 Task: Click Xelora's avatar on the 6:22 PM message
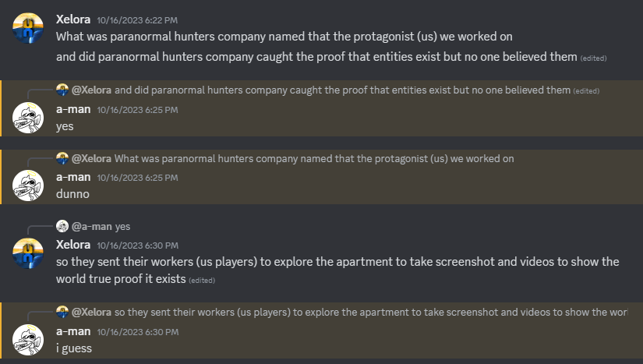[28, 29]
